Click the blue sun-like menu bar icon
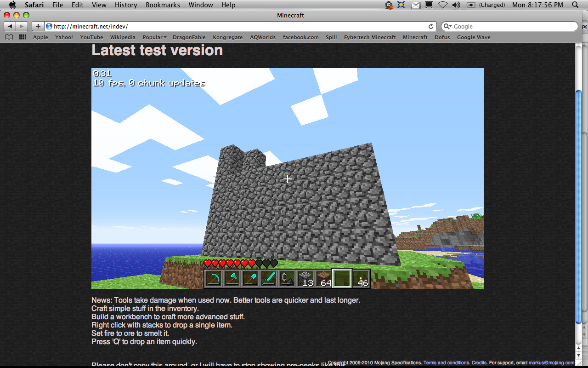The height and width of the screenshot is (368, 588). tap(401, 5)
